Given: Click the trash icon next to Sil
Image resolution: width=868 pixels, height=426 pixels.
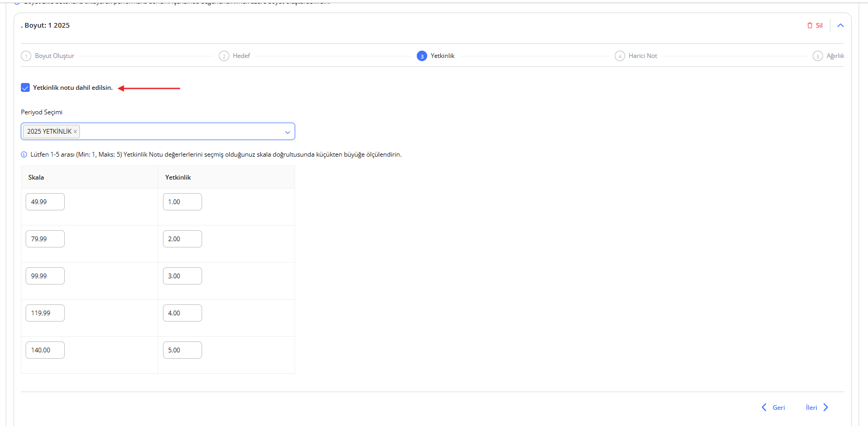Looking at the screenshot, I should point(810,26).
